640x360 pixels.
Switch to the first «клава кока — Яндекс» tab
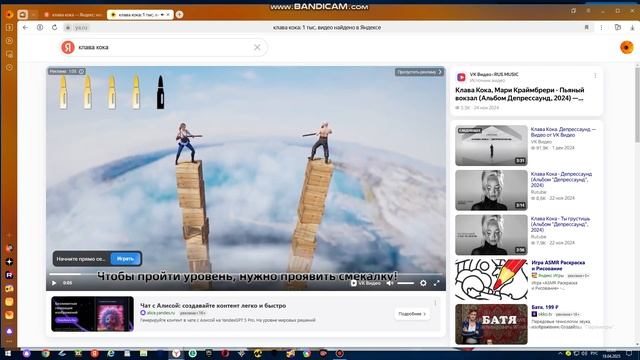coord(73,15)
